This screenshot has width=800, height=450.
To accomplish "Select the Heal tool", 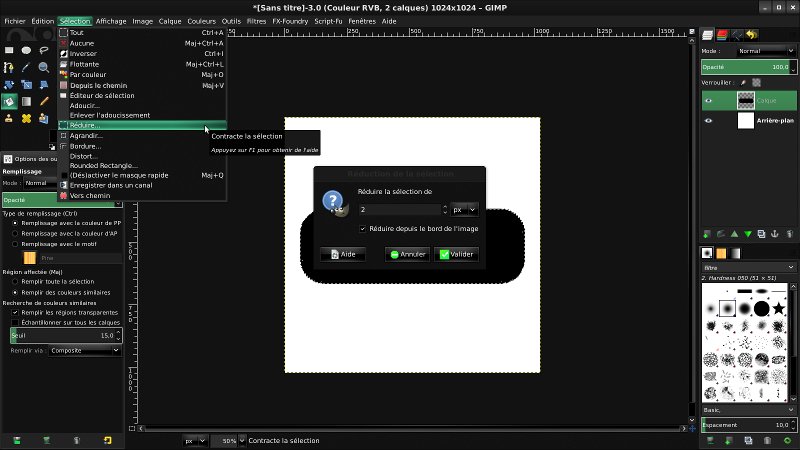I will point(27,118).
